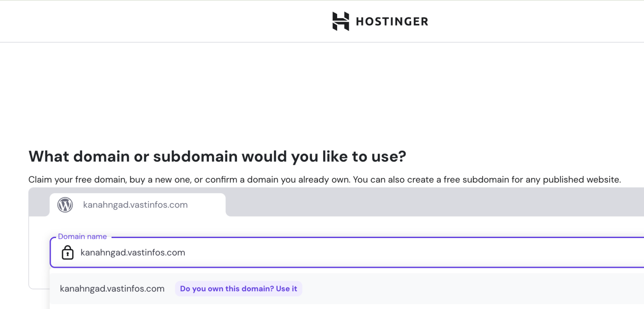
Task: Click inside the Domain name input field
Action: (252, 252)
